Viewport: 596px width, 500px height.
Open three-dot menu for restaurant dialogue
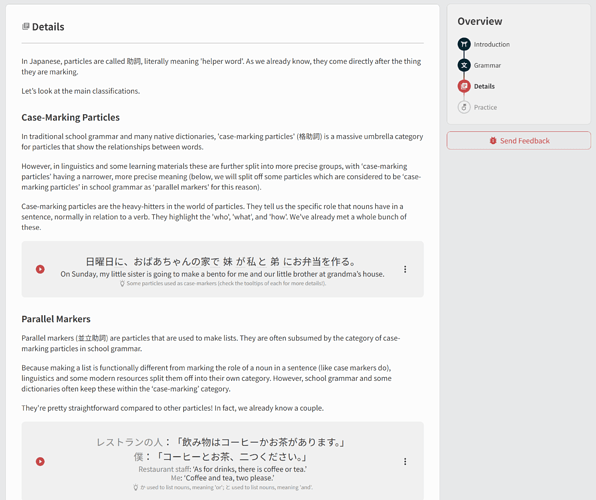coord(405,461)
